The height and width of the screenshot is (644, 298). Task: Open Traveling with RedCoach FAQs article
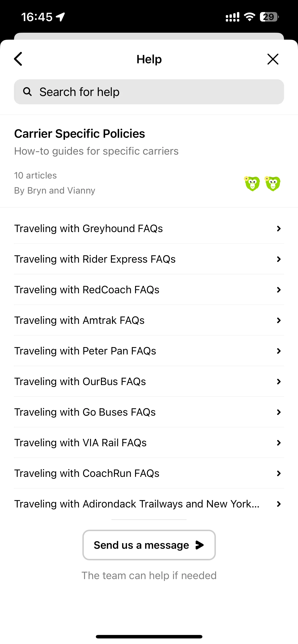point(149,290)
